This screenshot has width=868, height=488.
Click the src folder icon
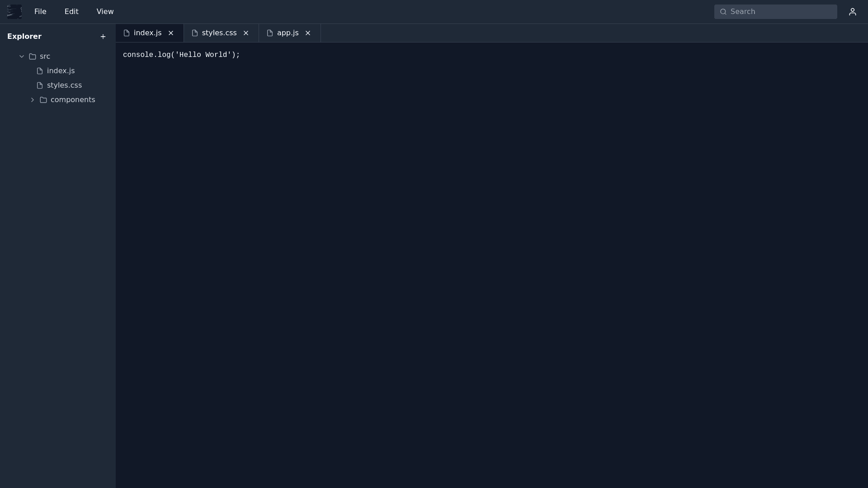coord(33,56)
